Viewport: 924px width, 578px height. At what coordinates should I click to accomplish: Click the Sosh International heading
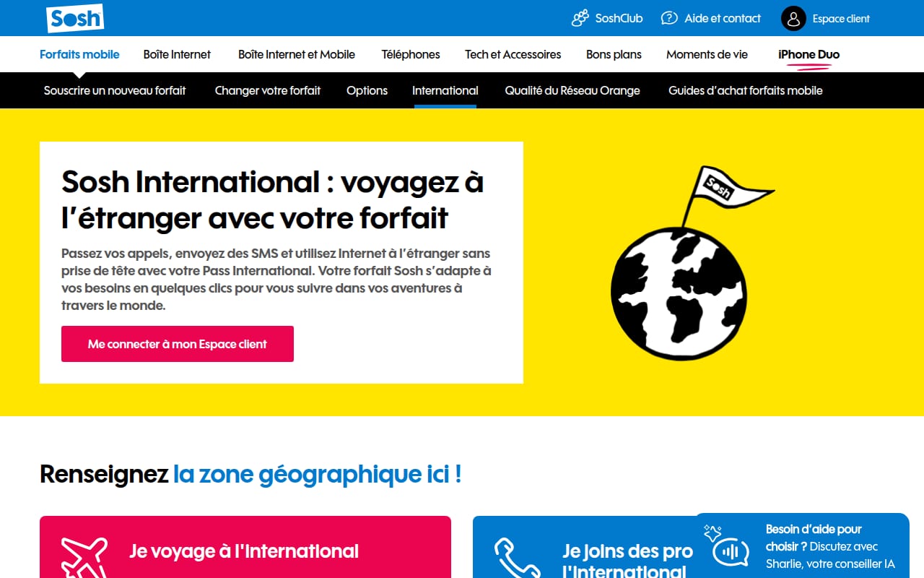coord(273,199)
